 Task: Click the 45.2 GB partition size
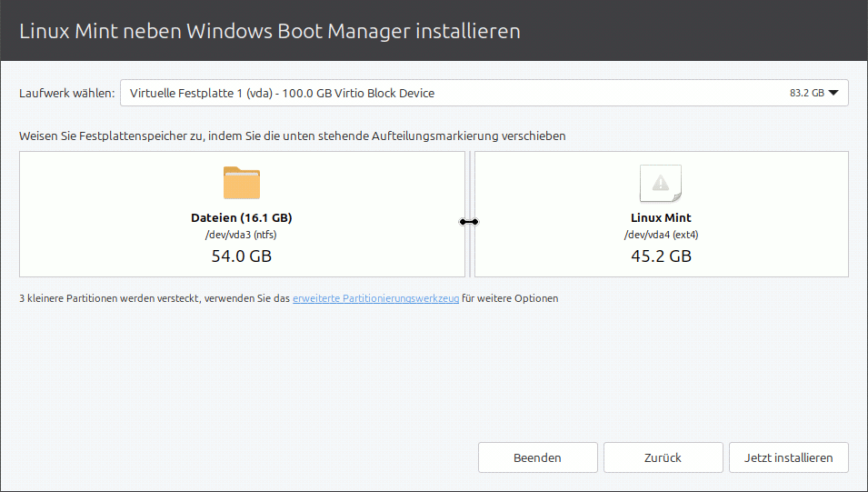(x=661, y=256)
